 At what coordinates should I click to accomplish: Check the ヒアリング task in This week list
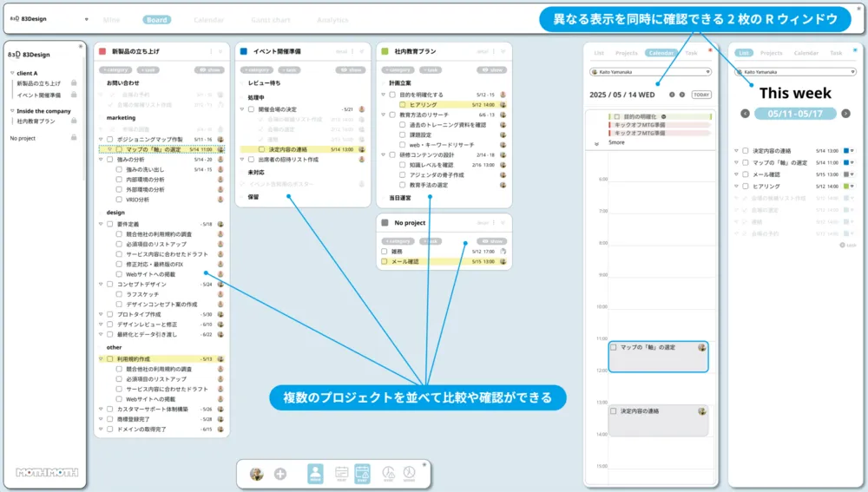[746, 187]
